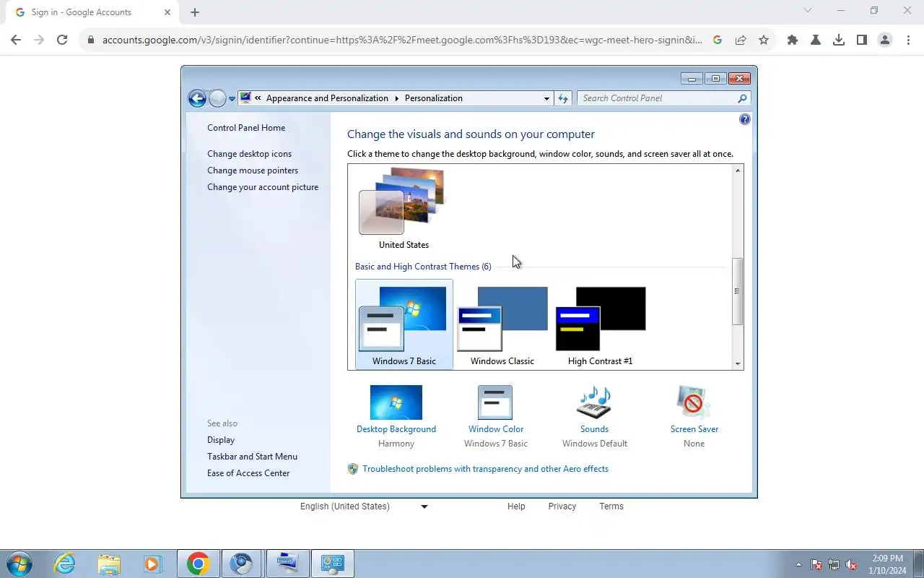Click the Search Control Panel field
The image size is (924, 578).
coord(663,98)
